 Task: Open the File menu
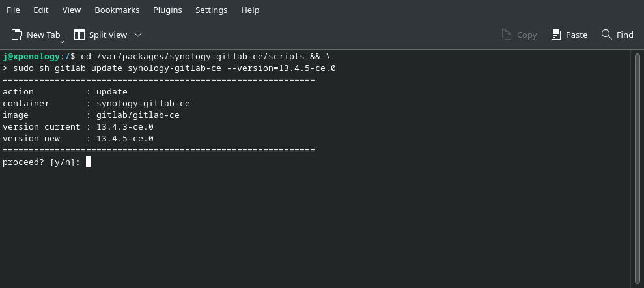[x=13, y=10]
